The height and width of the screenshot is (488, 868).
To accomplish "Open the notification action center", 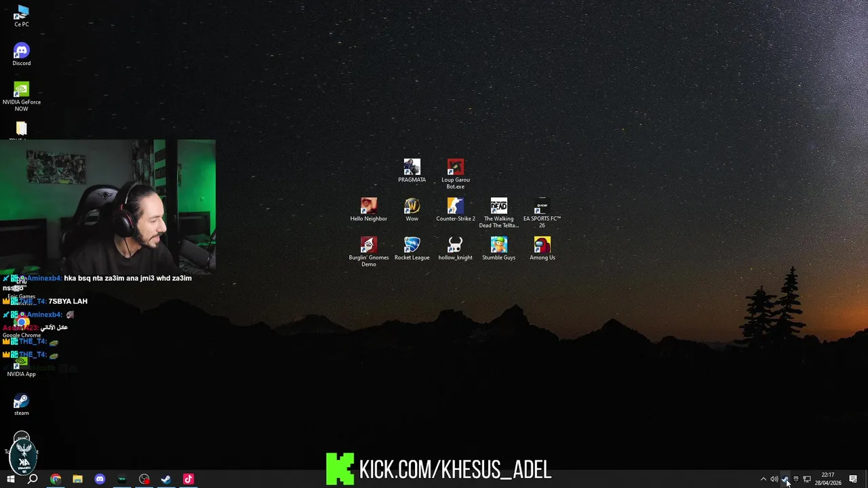I will tap(853, 479).
